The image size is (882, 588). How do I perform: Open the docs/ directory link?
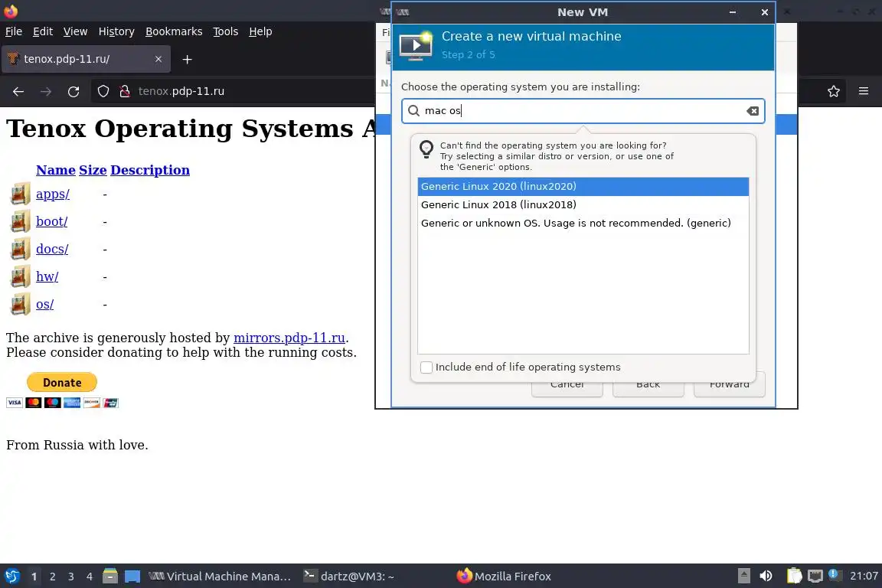click(52, 249)
